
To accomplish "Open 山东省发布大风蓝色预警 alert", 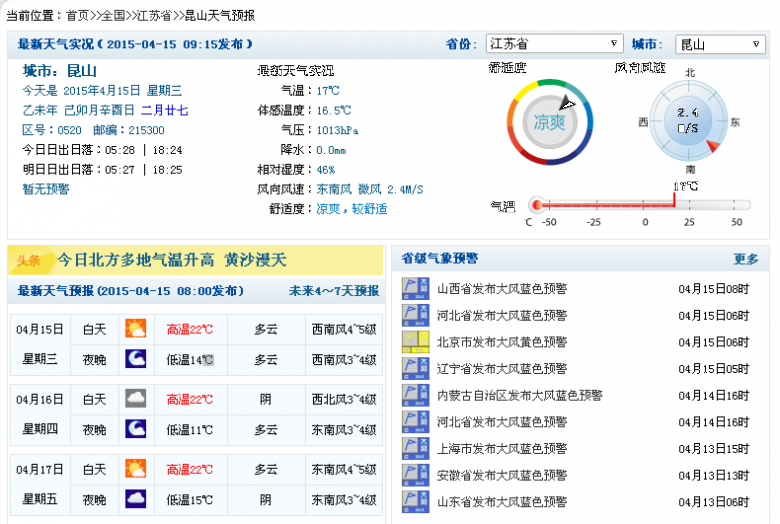I will coord(502,502).
